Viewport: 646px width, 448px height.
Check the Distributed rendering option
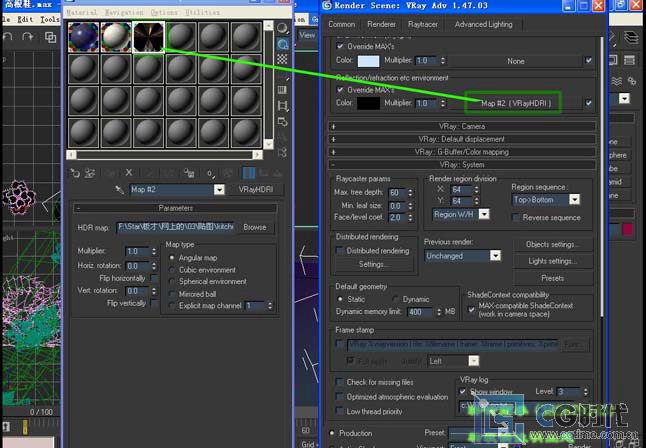coord(340,251)
